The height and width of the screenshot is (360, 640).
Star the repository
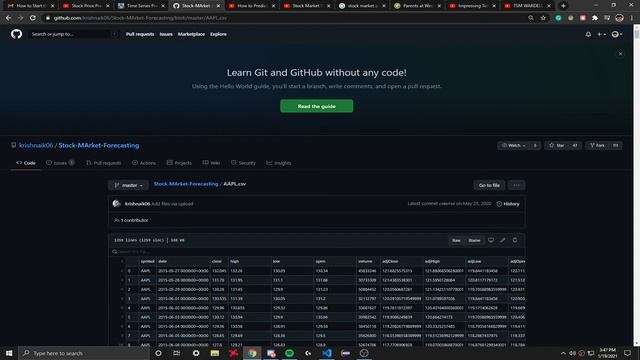pos(557,145)
